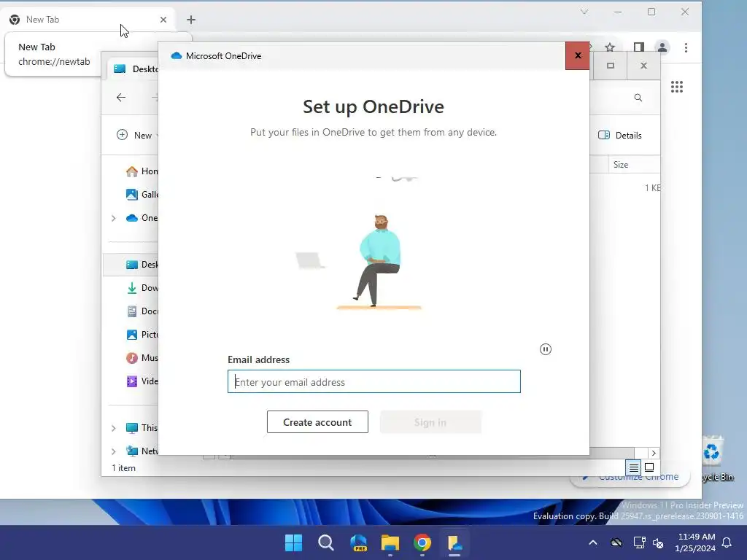Select Music in File Explorer sidebar

pos(142,357)
